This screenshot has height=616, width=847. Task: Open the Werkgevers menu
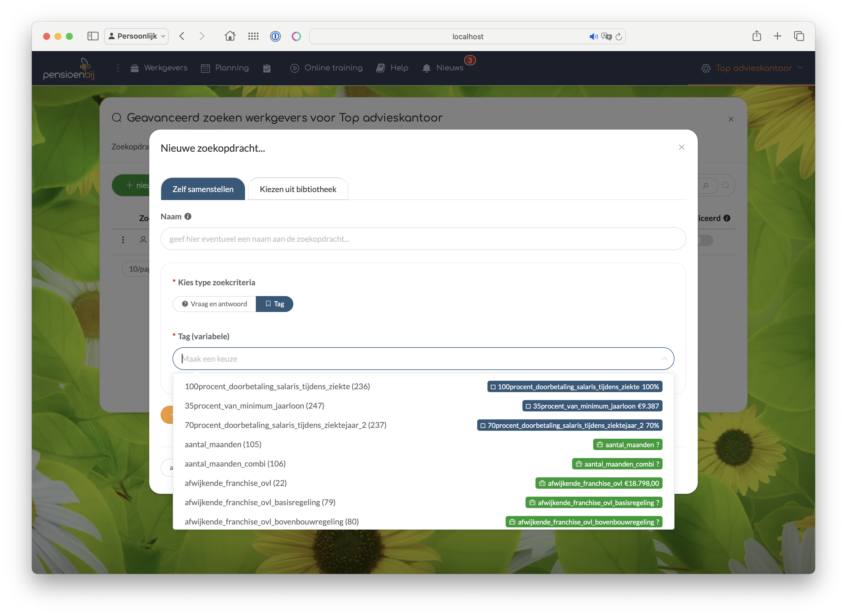click(159, 68)
